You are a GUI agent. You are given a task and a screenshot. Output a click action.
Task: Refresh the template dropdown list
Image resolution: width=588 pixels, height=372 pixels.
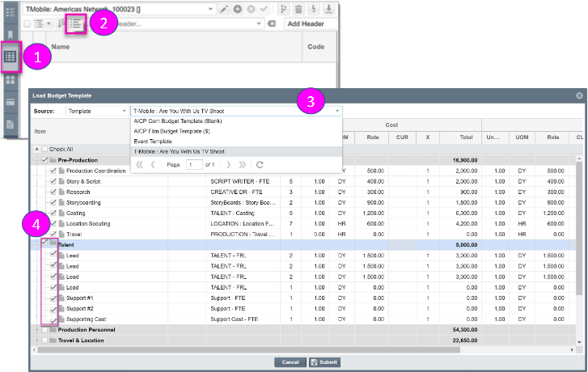[260, 165]
